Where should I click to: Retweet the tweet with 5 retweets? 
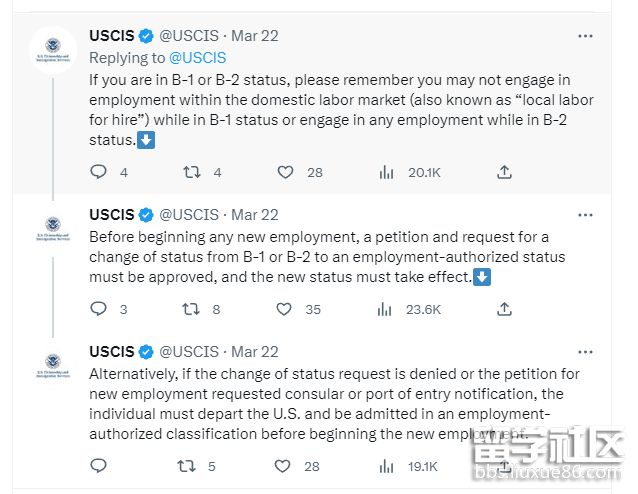[x=186, y=466]
